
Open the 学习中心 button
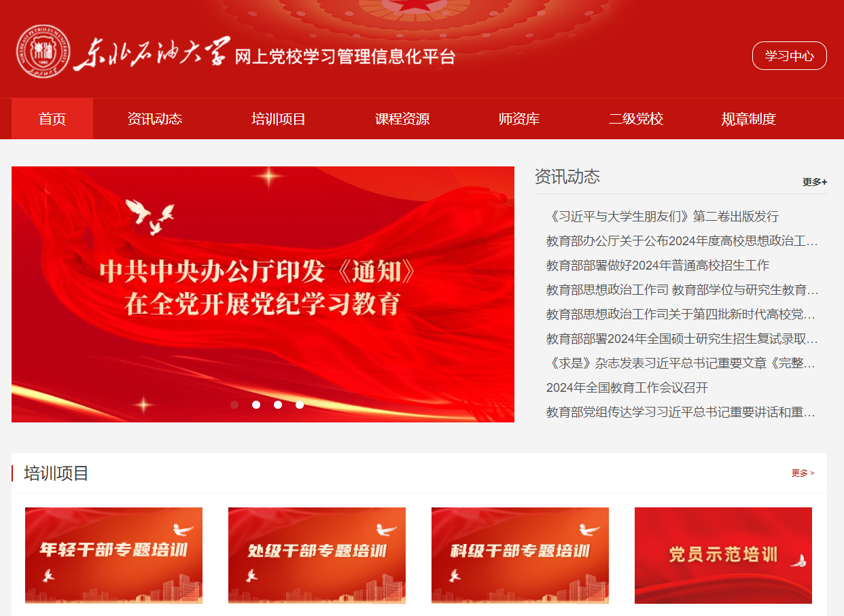tap(789, 56)
